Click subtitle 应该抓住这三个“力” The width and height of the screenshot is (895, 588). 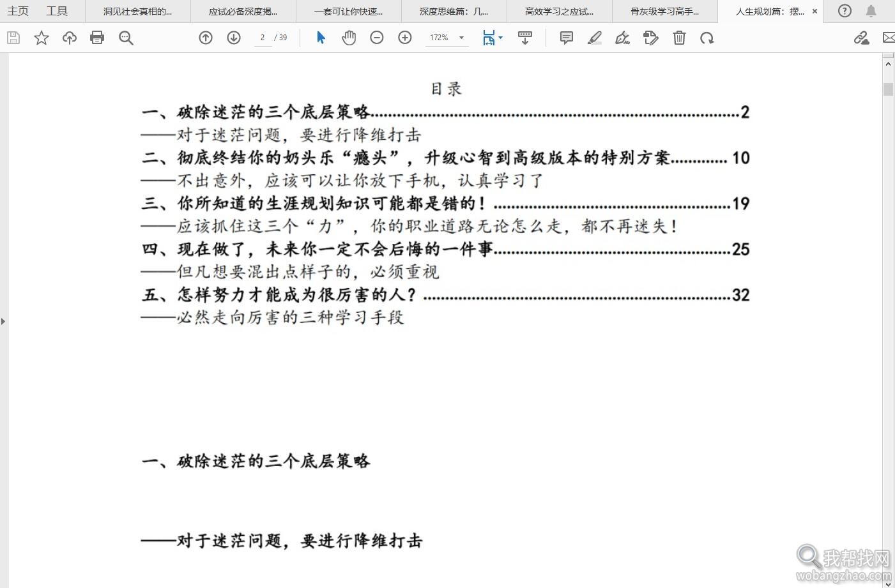tap(409, 226)
